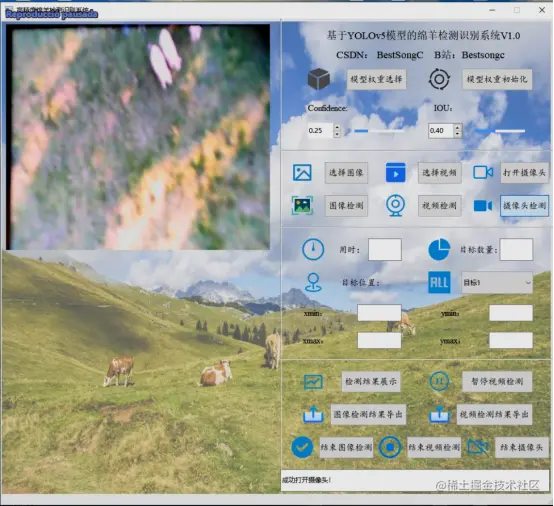Click the circular pause video-detection icon
The width and height of the screenshot is (554, 506).
coord(439,382)
